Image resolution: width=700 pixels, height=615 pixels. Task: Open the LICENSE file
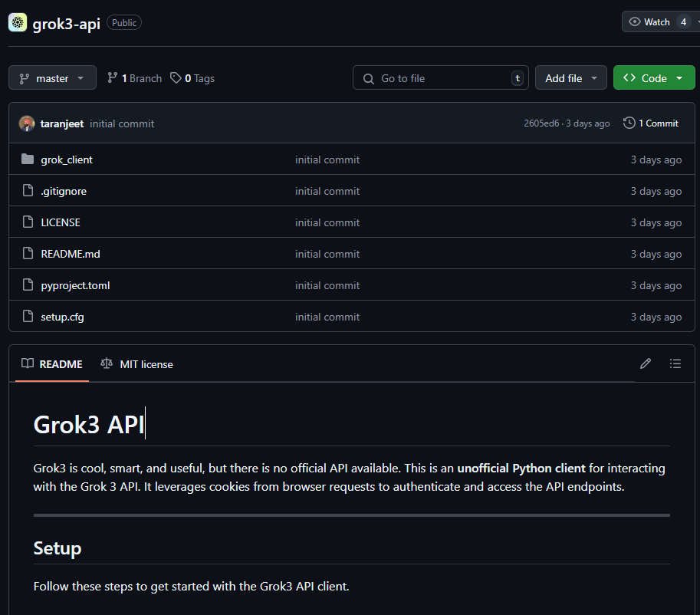pyautogui.click(x=61, y=222)
